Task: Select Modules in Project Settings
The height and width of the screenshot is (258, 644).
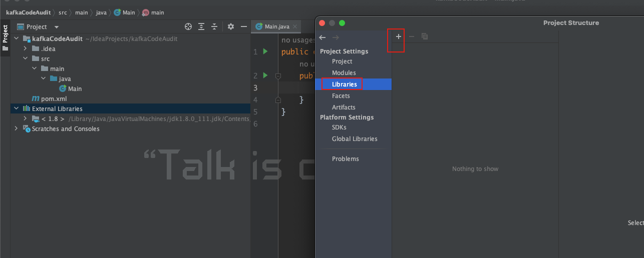Action: 344,72
